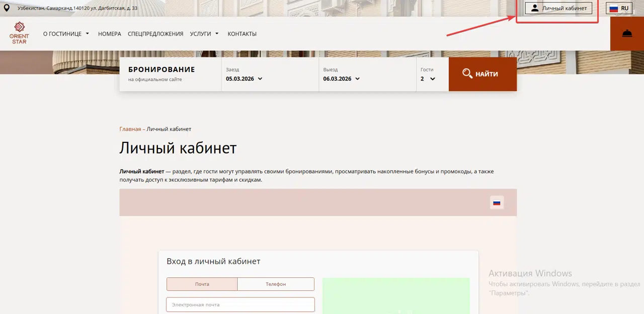The width and height of the screenshot is (644, 314).
Task: Go to СПЕЦПРЕДЛОЖЕНИЯ page
Action: 155,34
